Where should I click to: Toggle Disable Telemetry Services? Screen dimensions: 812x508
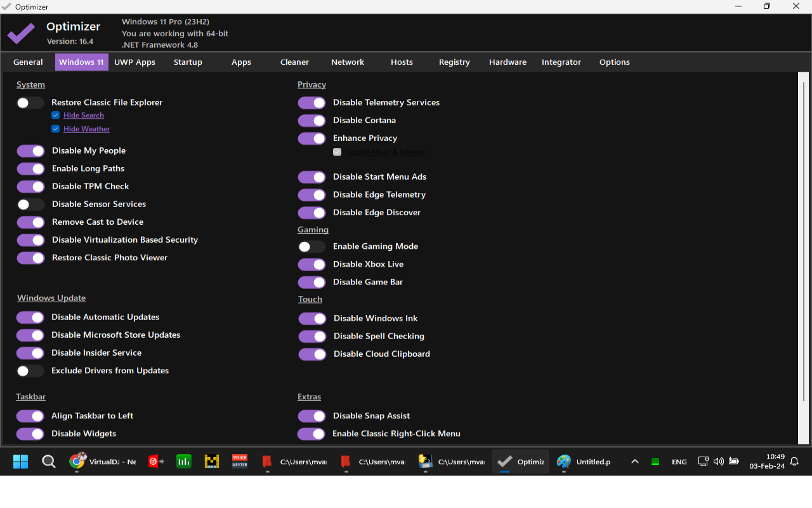coord(311,103)
